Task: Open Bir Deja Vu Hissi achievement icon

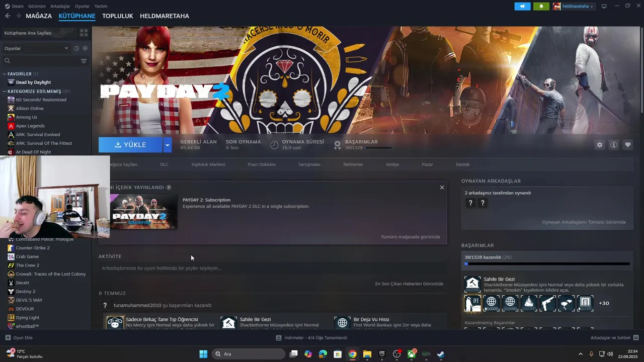Action: [343, 323]
